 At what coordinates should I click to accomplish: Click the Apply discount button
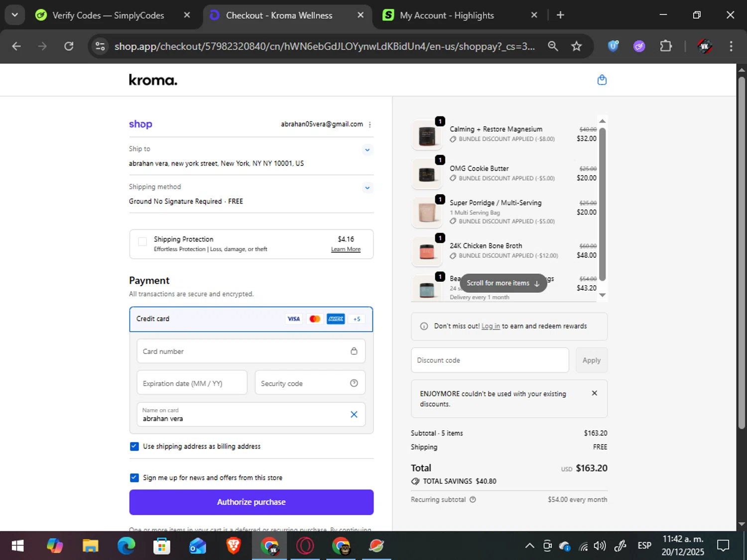(x=591, y=360)
